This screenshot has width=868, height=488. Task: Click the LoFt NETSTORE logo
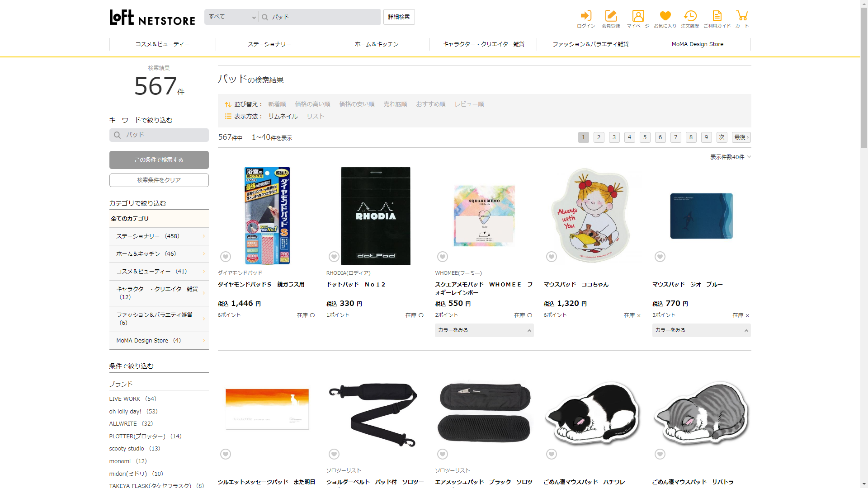coord(152,18)
